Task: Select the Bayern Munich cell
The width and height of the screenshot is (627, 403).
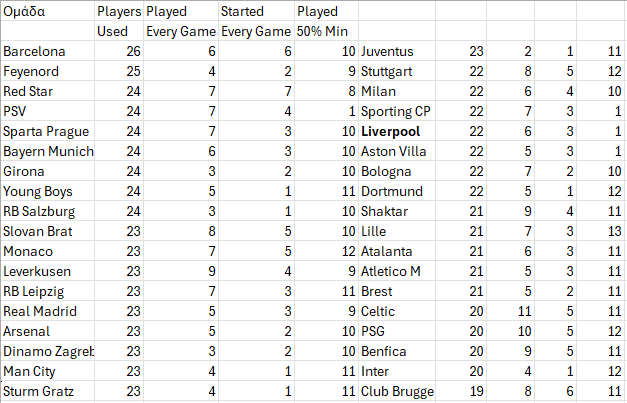Action: coord(46,151)
